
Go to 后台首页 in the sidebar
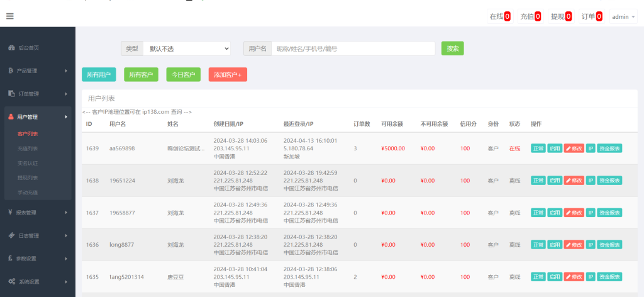[29, 48]
